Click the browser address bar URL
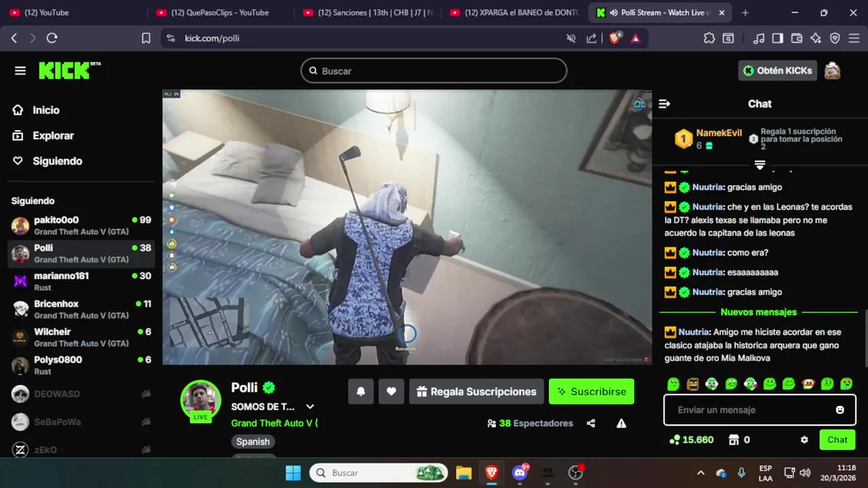Image resolution: width=868 pixels, height=488 pixels. (212, 39)
